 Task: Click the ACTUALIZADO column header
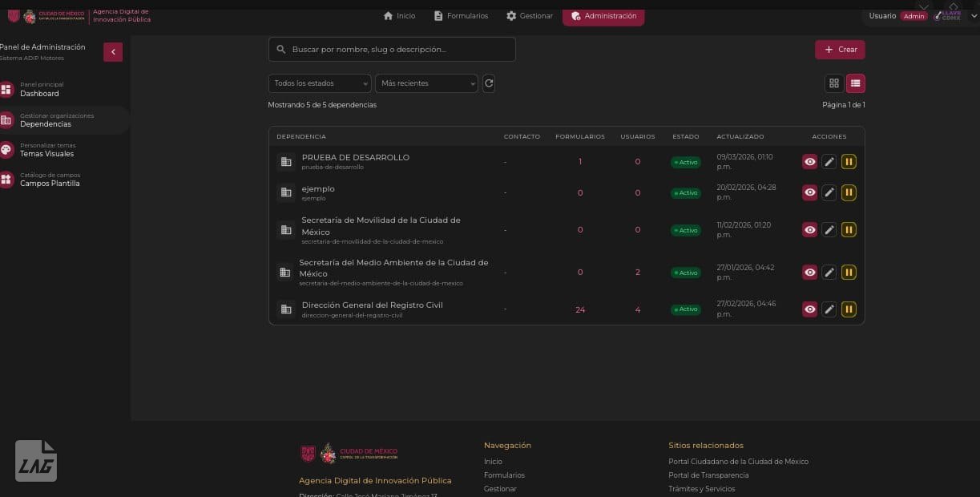[x=740, y=137]
